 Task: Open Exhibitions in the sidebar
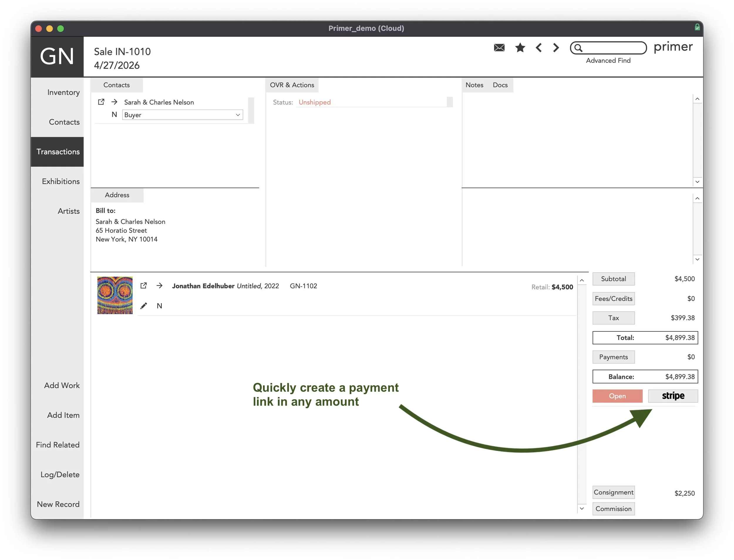point(61,181)
